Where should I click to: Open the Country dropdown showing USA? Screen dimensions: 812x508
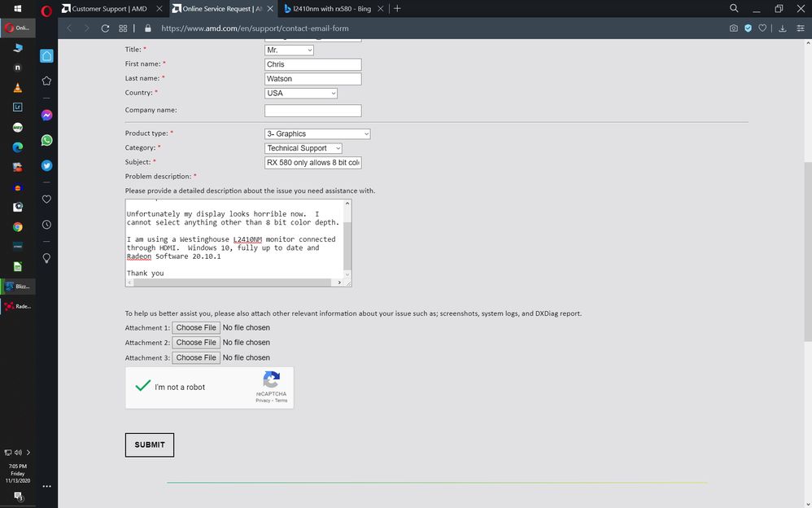[x=301, y=94]
